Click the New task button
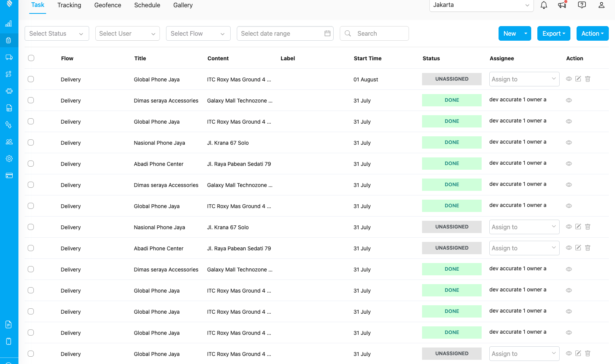Viewport: 615px width, 364px height. (x=510, y=33)
